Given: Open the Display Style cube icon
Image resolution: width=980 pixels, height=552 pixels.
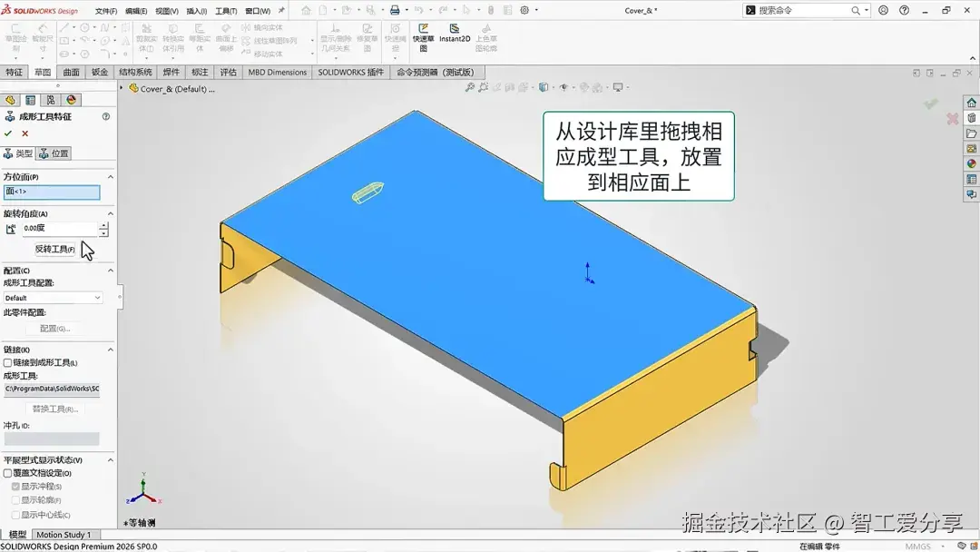Looking at the screenshot, I should coord(544,87).
